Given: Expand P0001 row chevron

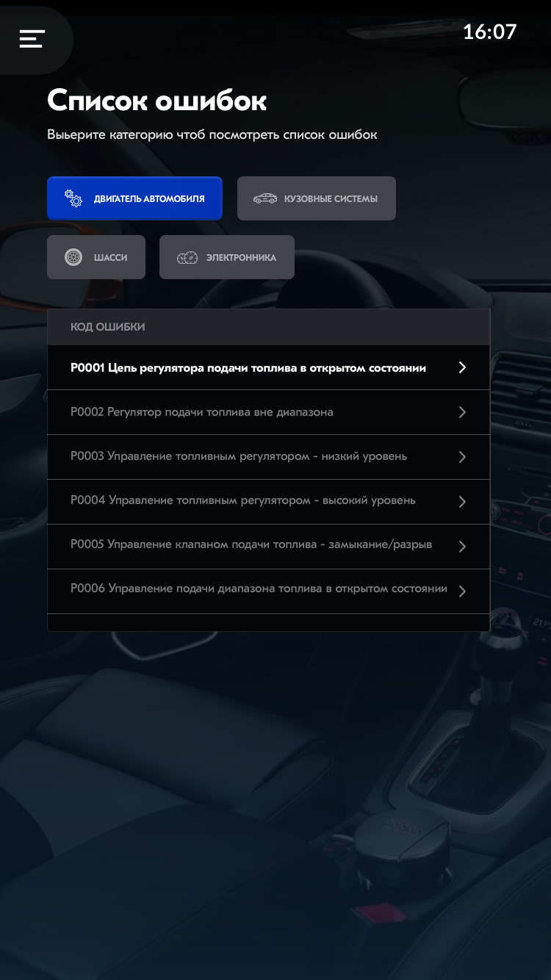Looking at the screenshot, I should click(462, 367).
